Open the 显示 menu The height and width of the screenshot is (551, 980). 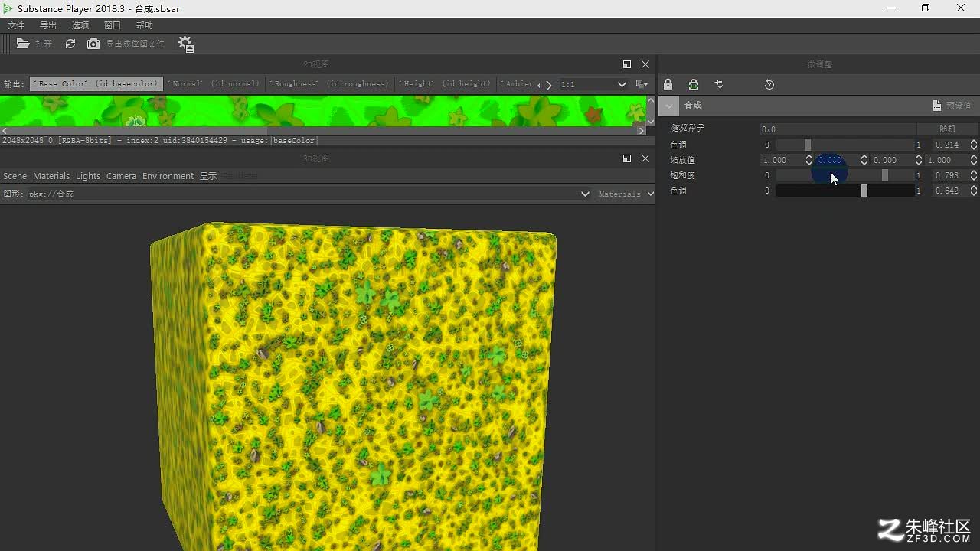(208, 176)
